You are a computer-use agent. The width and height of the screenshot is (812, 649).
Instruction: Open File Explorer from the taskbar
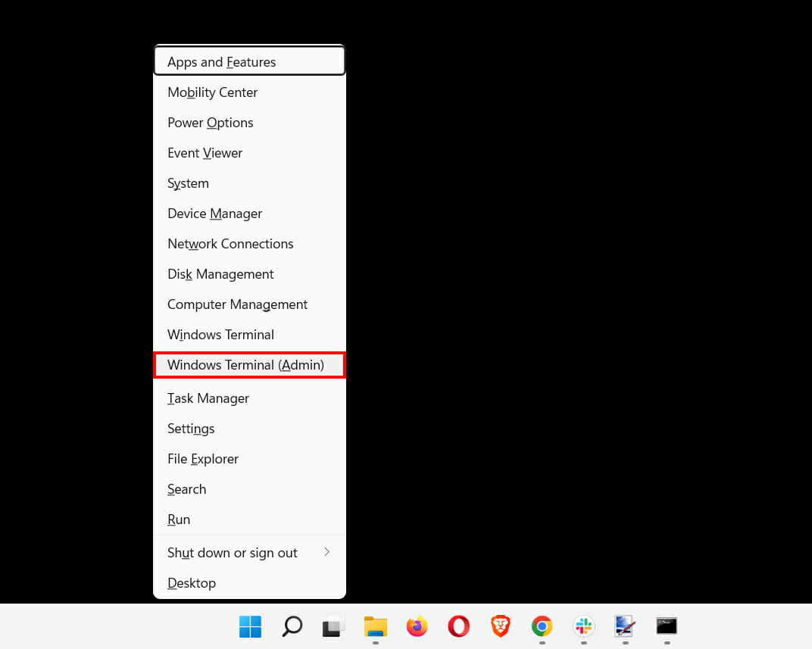[375, 627]
